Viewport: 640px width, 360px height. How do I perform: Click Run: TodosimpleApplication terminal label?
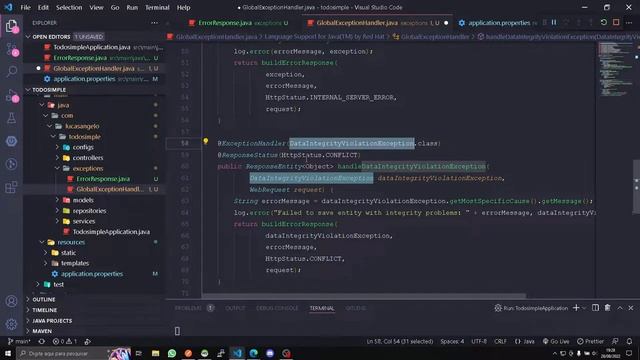click(531, 308)
